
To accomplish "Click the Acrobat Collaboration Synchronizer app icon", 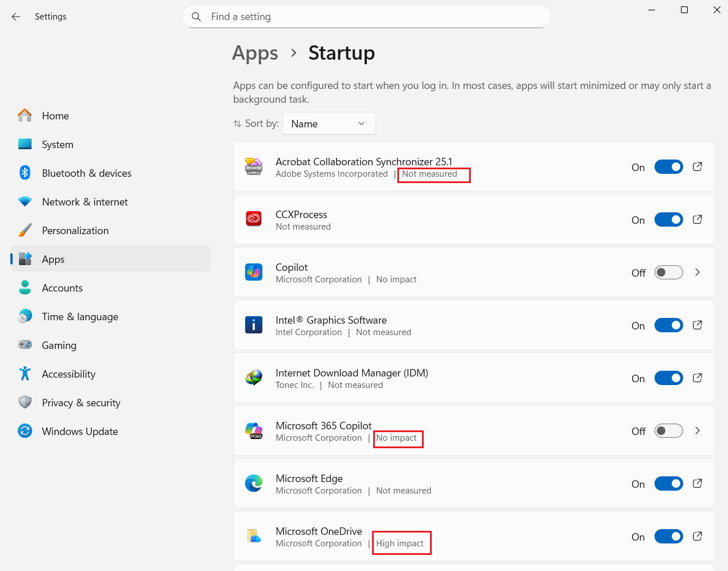I will [254, 167].
